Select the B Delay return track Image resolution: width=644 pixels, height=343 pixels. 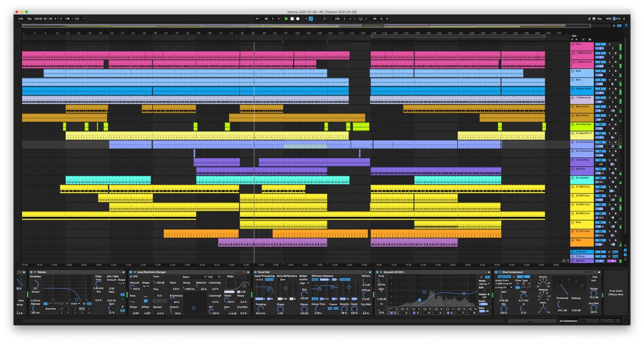click(582, 256)
